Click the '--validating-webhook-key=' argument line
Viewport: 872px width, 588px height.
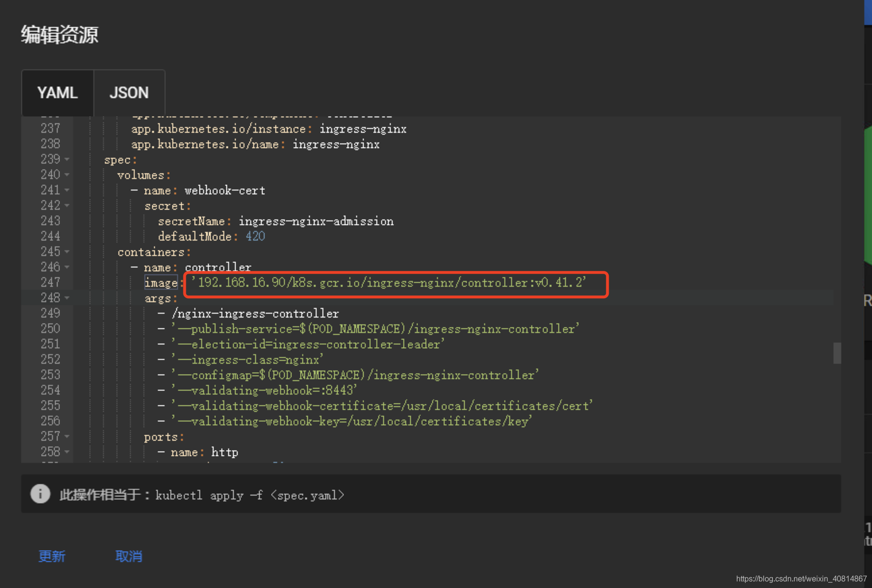pos(352,421)
